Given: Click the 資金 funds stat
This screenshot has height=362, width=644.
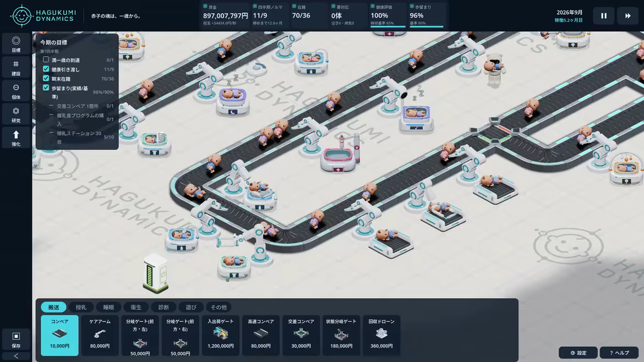Looking at the screenshot, I should pos(225,15).
